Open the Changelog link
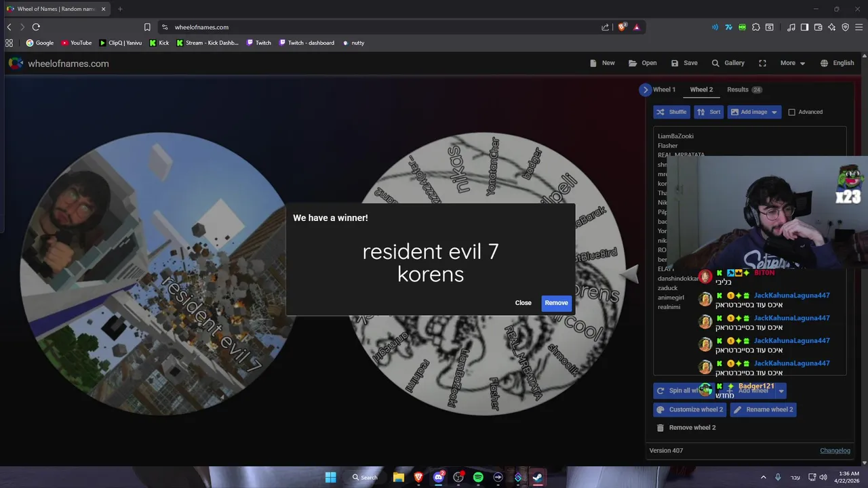The image size is (868, 488). pyautogui.click(x=835, y=451)
